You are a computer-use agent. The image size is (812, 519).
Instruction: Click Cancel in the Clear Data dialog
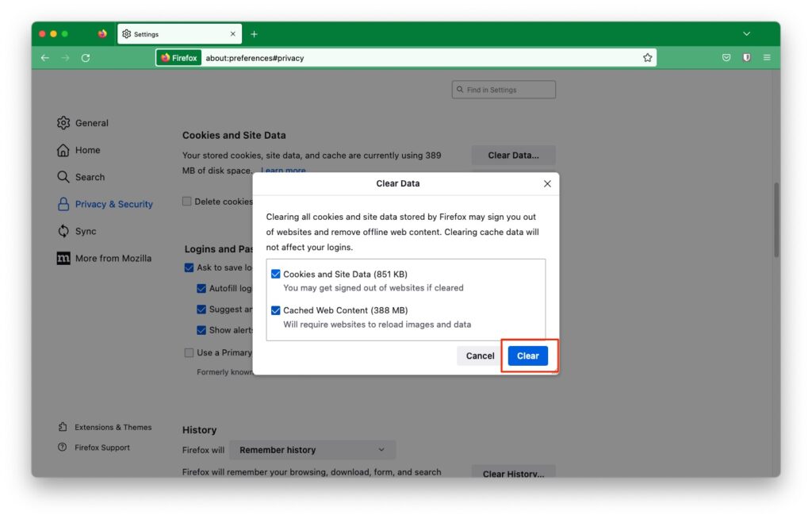[480, 356]
